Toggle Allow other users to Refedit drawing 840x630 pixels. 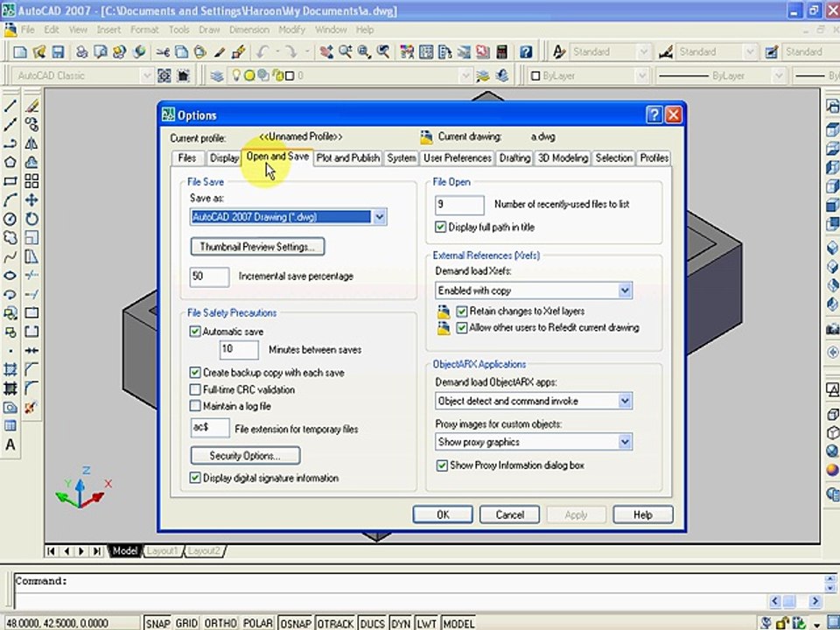[462, 328]
